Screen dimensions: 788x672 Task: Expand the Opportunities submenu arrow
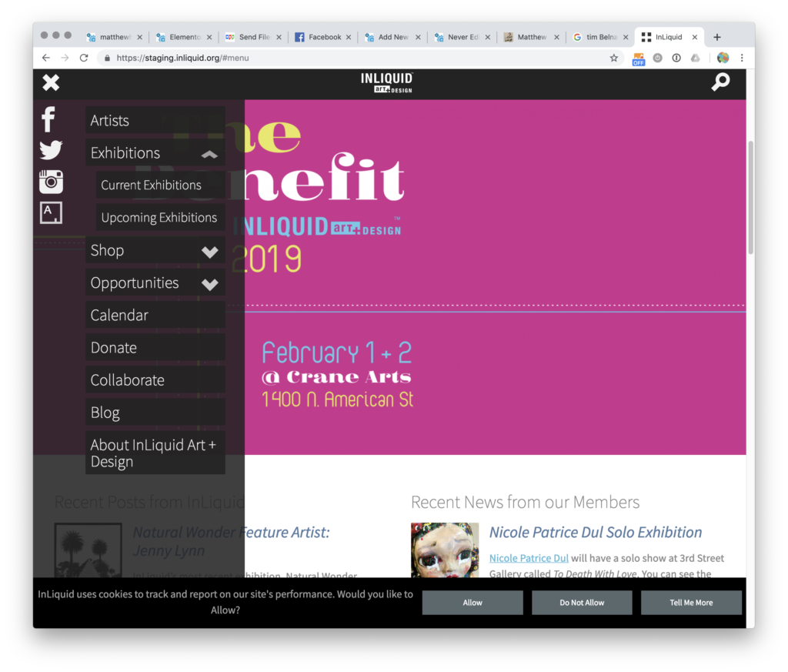209,284
